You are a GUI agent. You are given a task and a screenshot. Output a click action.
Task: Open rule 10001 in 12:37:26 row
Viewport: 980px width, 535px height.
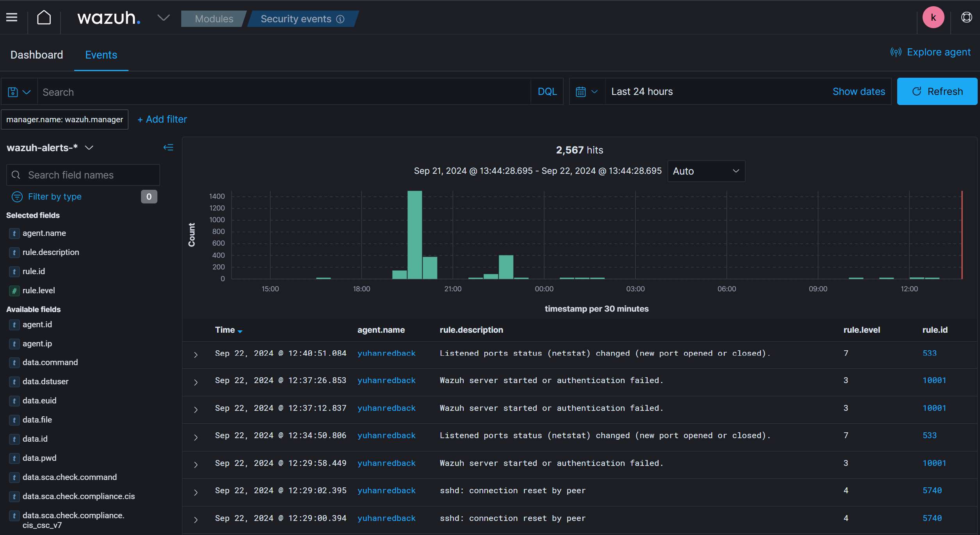(934, 380)
